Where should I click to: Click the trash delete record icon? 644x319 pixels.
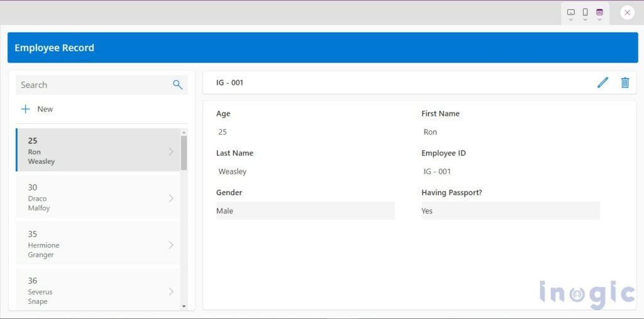click(x=625, y=82)
